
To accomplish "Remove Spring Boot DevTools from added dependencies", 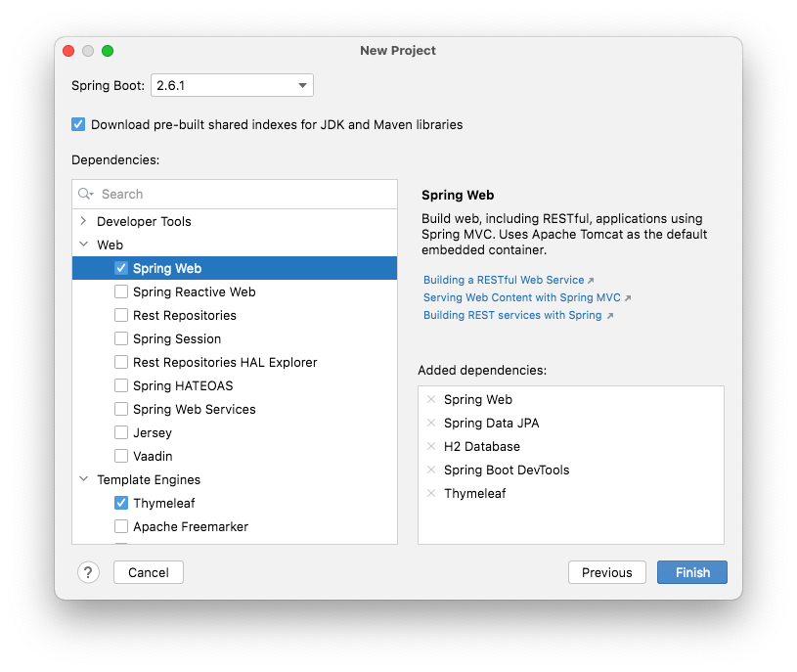I will (431, 470).
